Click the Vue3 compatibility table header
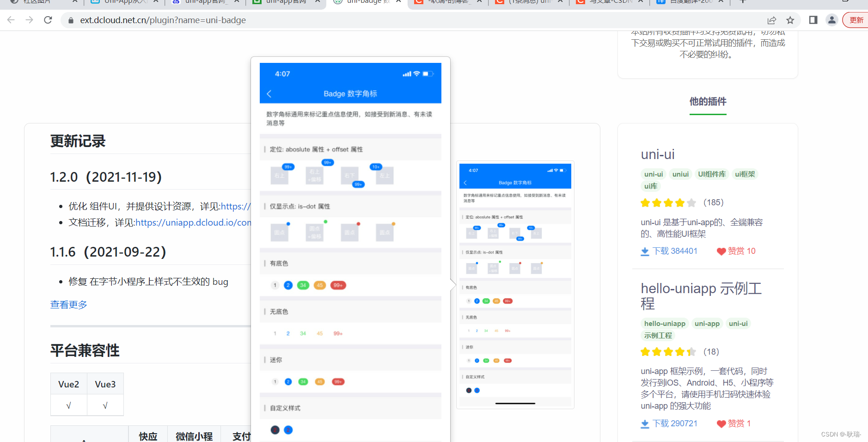Viewport: 868px width, 442px height. pos(105,384)
